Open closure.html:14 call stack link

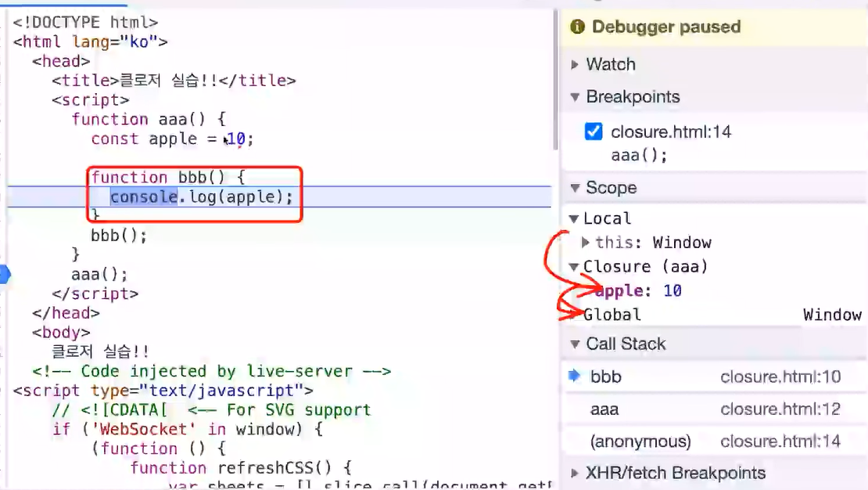(x=780, y=441)
